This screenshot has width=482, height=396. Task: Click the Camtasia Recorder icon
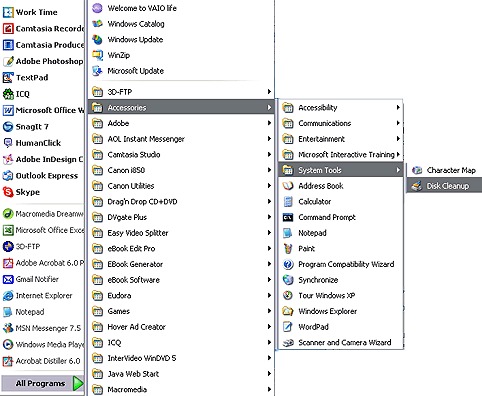[x=8, y=29]
